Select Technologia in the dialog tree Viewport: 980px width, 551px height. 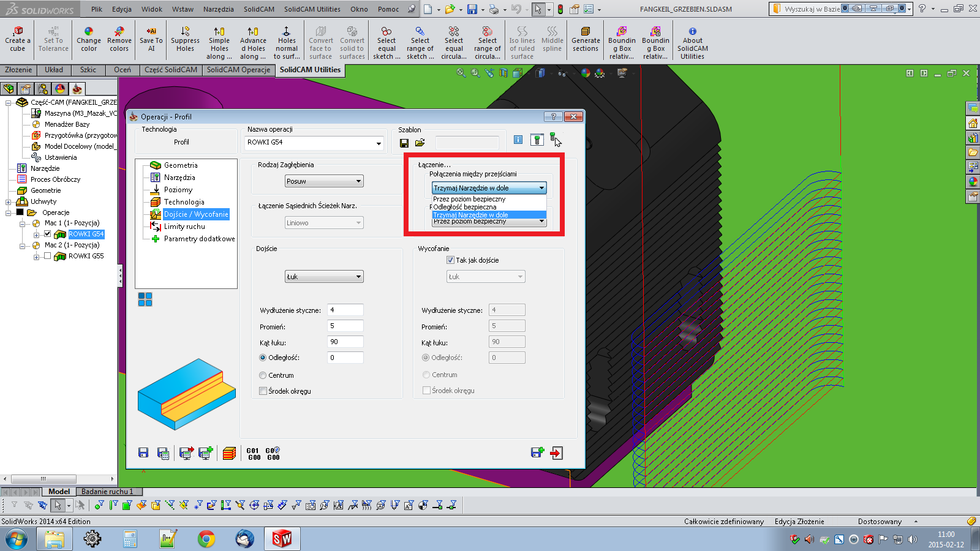pos(184,202)
